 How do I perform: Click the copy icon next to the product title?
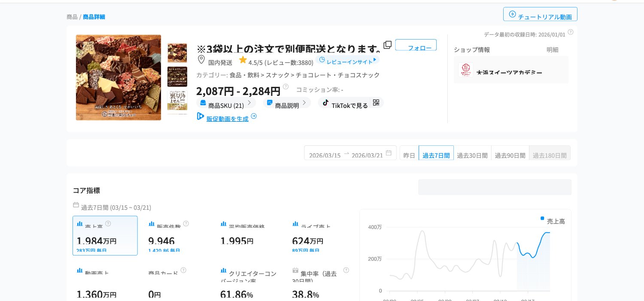[x=387, y=45]
